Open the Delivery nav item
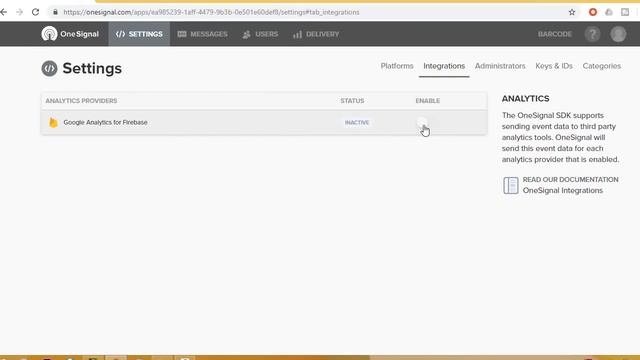The height and width of the screenshot is (360, 640). (316, 34)
